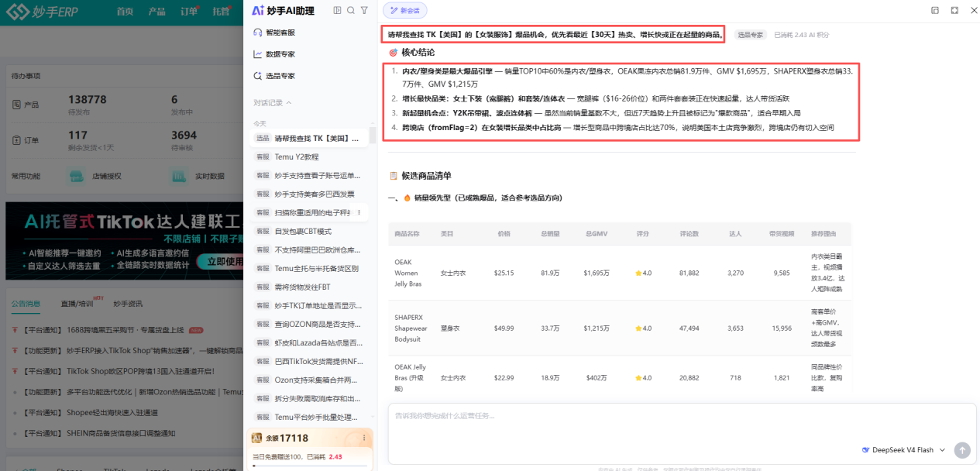Open 实时数据 shortcut
This screenshot has width=980, height=471.
pos(199,177)
